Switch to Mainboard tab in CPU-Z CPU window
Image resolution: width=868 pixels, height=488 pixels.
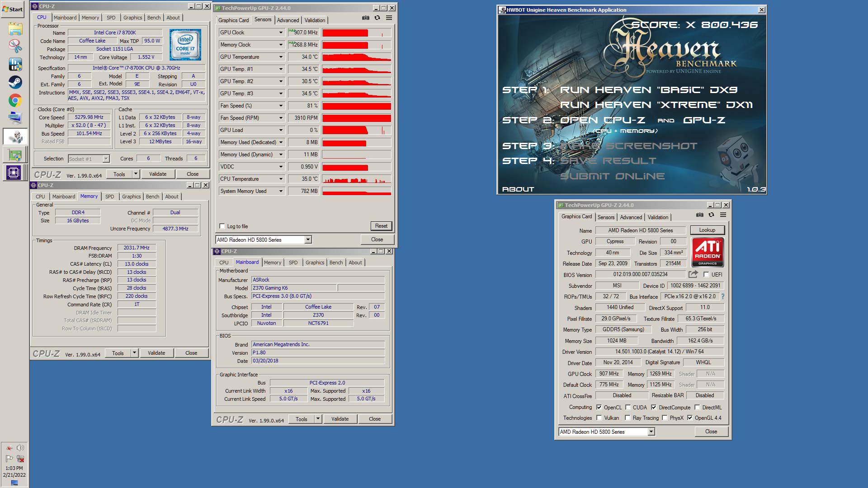65,18
